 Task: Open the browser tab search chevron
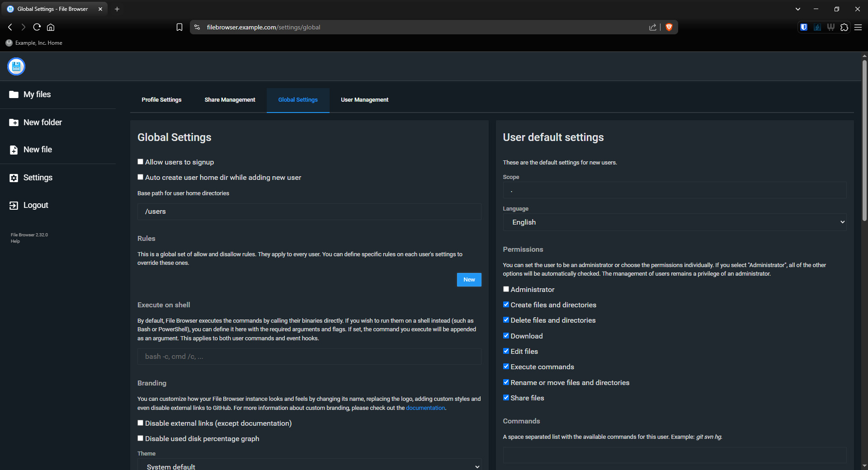tap(798, 9)
